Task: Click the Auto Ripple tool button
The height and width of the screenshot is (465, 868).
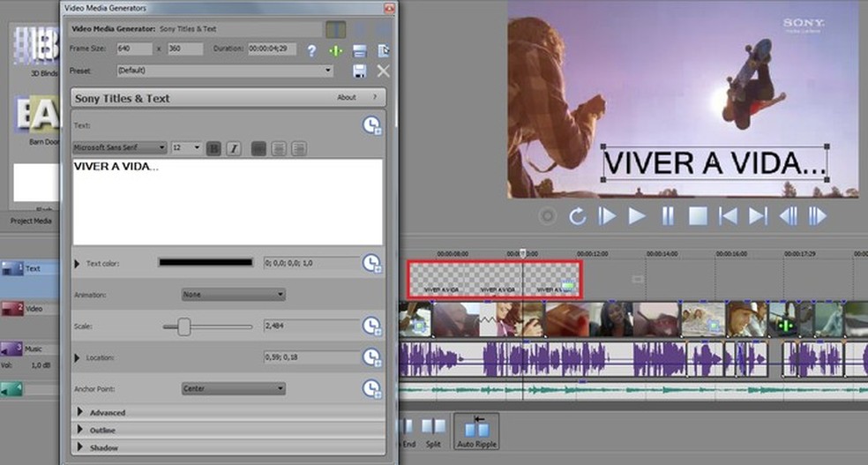Action: [x=476, y=431]
